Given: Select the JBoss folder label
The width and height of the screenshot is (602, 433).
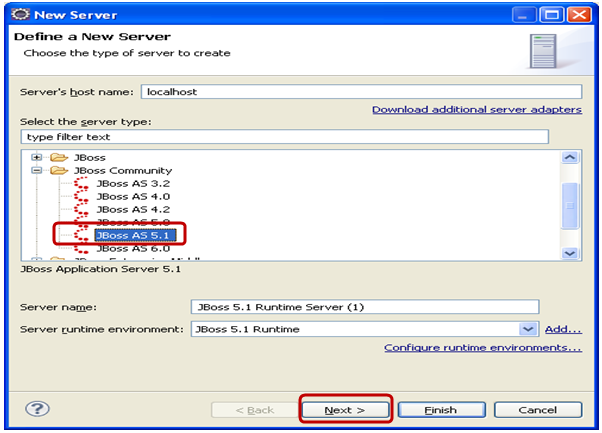Looking at the screenshot, I should [89, 157].
